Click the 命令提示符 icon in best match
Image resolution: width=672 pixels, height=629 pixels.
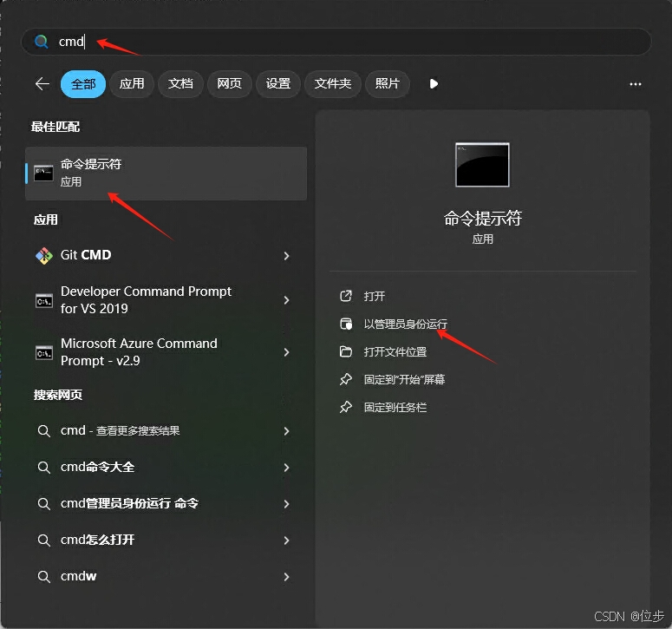(43, 173)
